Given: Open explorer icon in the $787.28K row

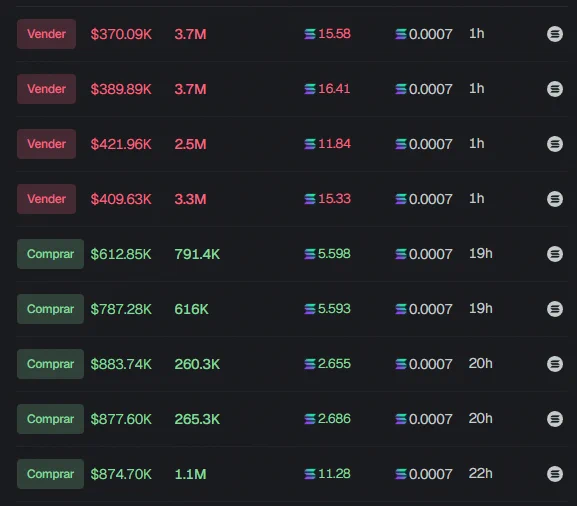Looking at the screenshot, I should [555, 309].
